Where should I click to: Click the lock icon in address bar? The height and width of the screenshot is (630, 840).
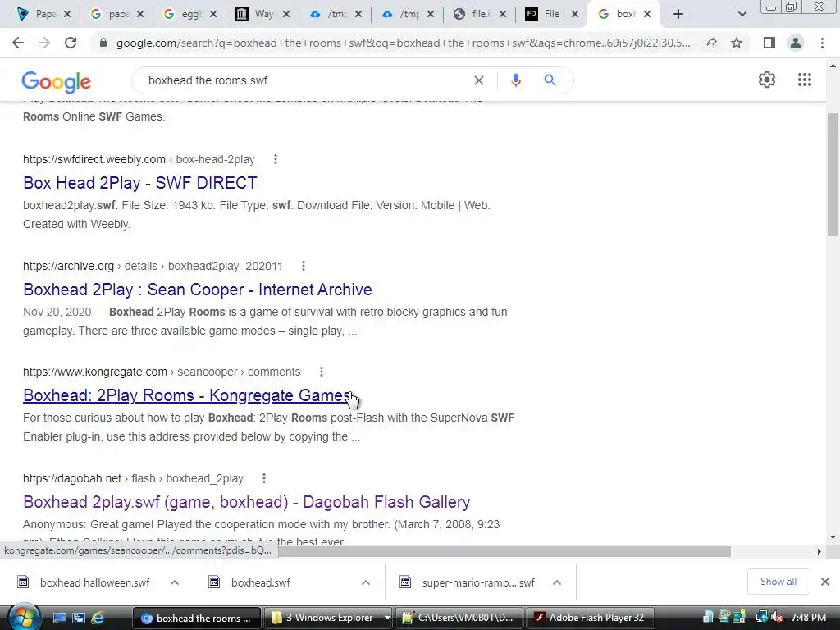pos(103,43)
